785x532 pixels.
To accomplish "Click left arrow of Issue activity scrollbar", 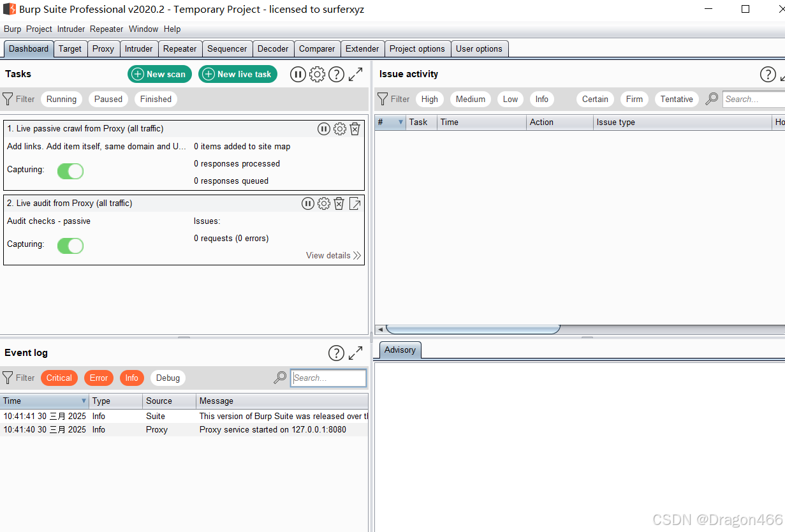I will (380, 329).
